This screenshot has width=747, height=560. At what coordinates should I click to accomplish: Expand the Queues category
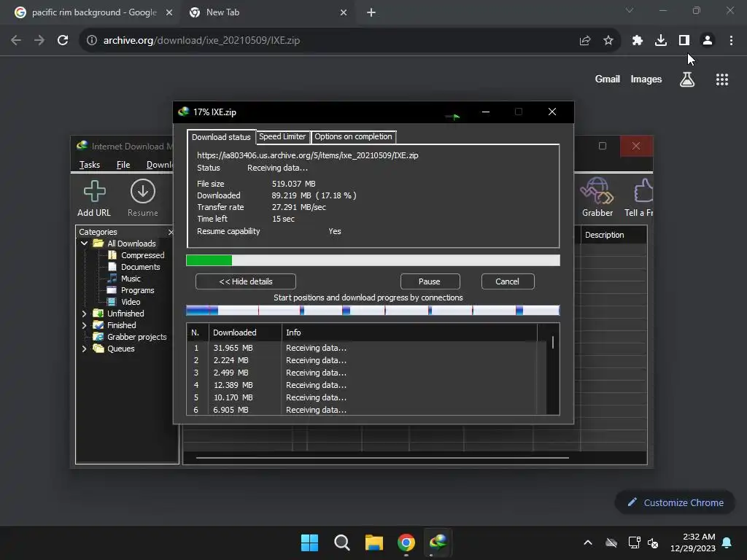click(x=85, y=349)
